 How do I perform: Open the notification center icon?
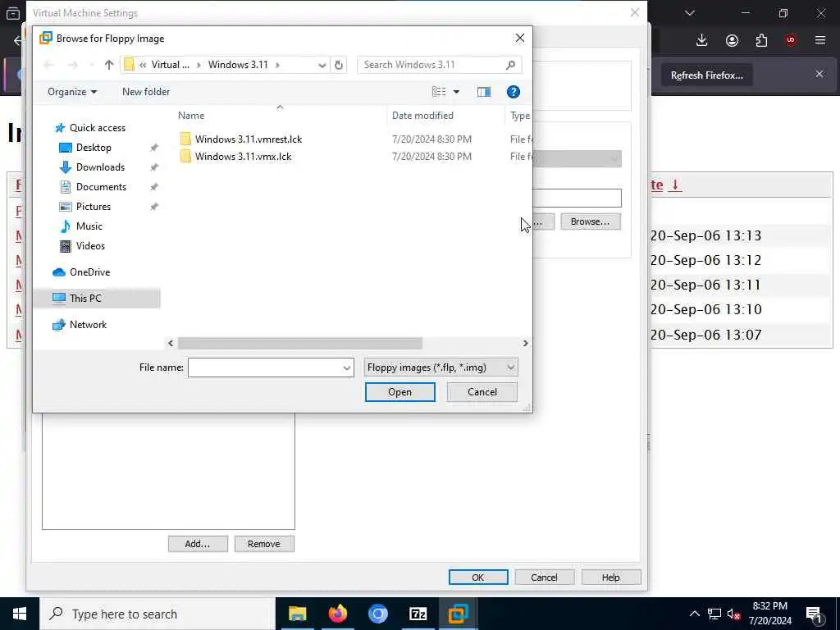click(815, 614)
